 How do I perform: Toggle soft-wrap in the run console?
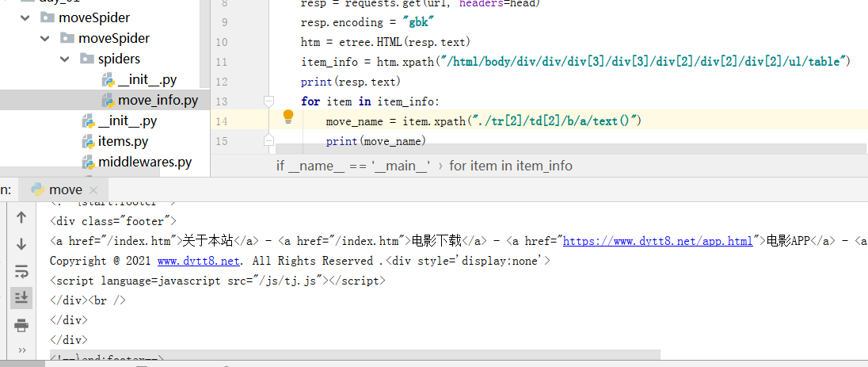click(21, 271)
